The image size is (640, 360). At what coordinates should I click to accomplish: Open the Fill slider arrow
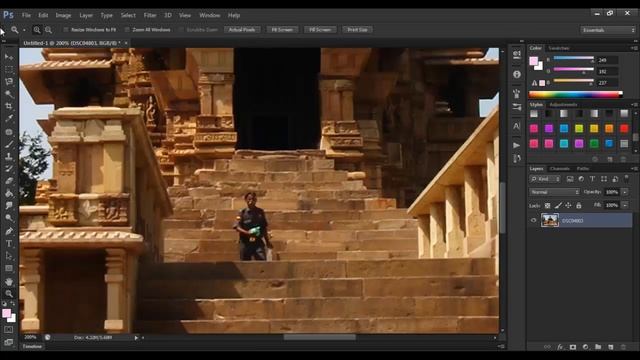[625, 205]
